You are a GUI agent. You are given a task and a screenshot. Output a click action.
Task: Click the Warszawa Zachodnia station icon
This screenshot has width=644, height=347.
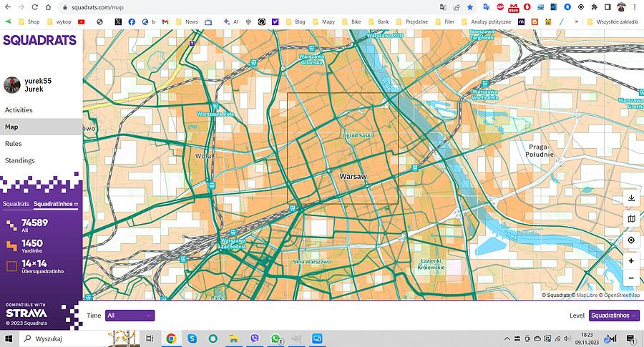coord(233,233)
